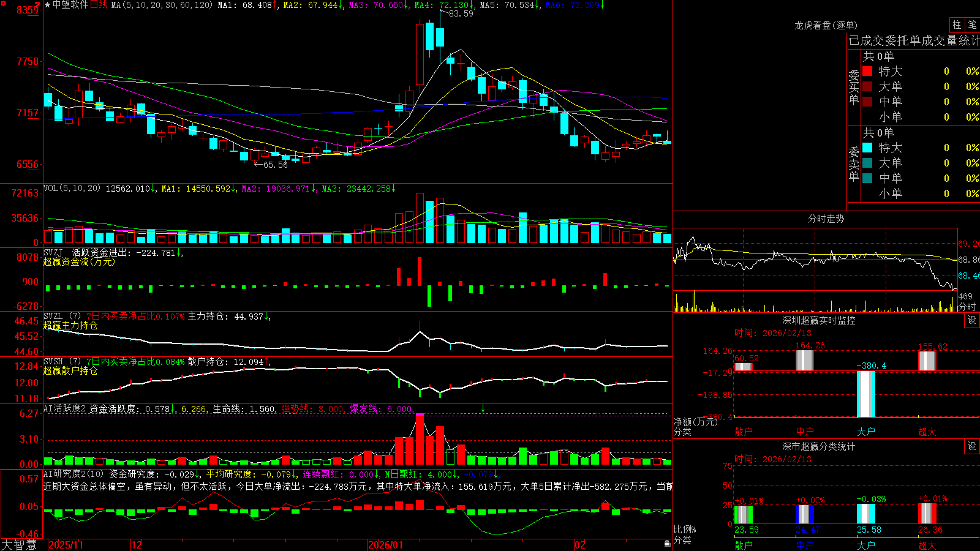The width and height of the screenshot is (980, 551).
Task: Select the 分时走势 panel title
Action: 826,219
